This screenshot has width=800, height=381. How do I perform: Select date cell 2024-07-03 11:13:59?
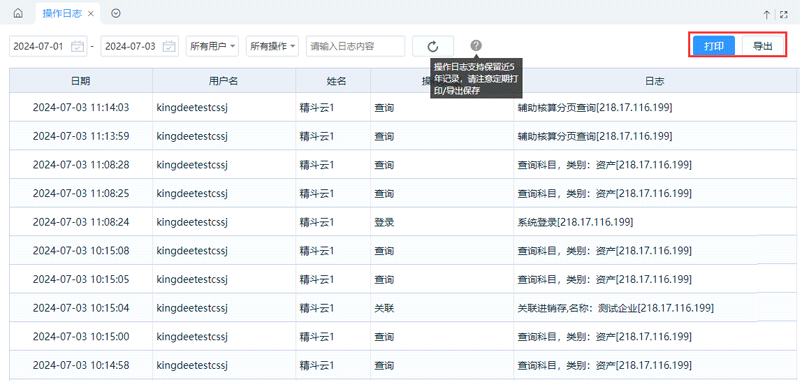point(81,136)
